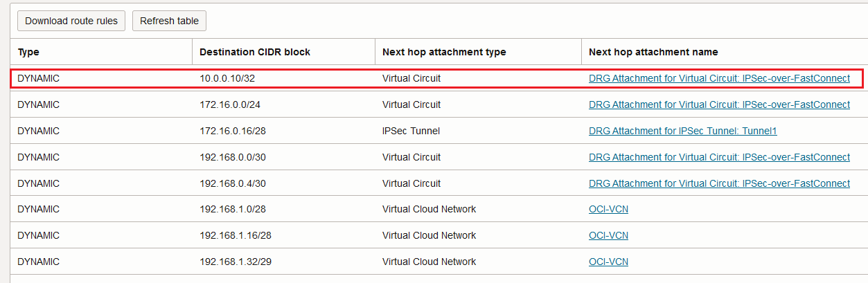Click the Type column header

[x=28, y=52]
